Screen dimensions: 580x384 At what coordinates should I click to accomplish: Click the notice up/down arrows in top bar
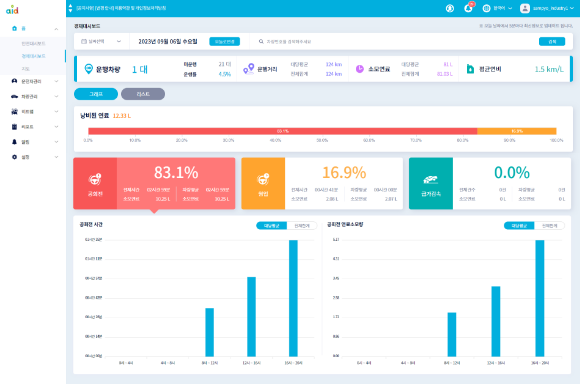70,8
